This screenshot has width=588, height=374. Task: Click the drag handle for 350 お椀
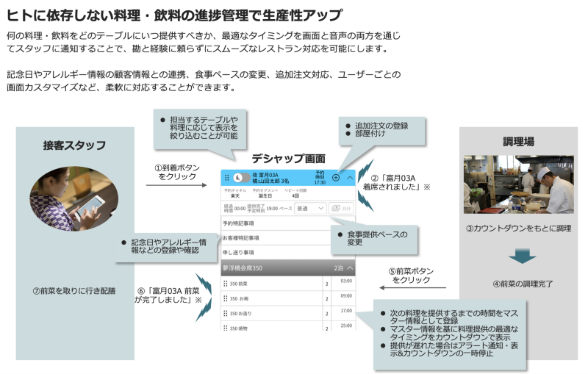(x=226, y=298)
